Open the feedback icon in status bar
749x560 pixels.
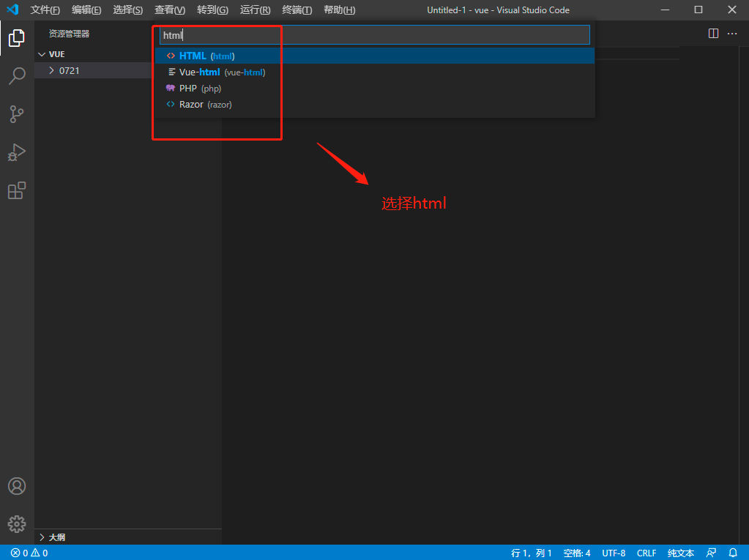(711, 553)
